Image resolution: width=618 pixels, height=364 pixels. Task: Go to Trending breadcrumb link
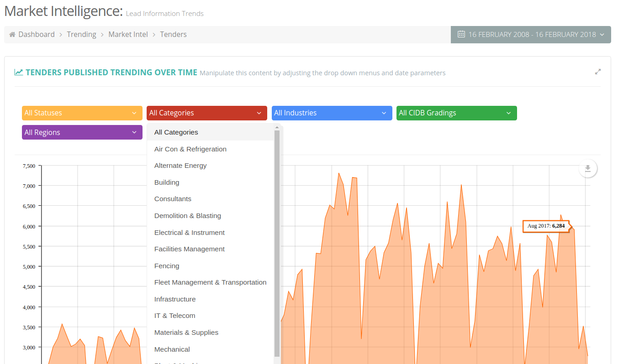point(81,35)
